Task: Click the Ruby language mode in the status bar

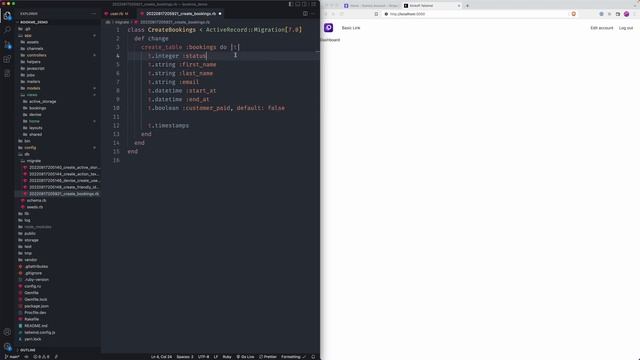Action: [x=227, y=357]
